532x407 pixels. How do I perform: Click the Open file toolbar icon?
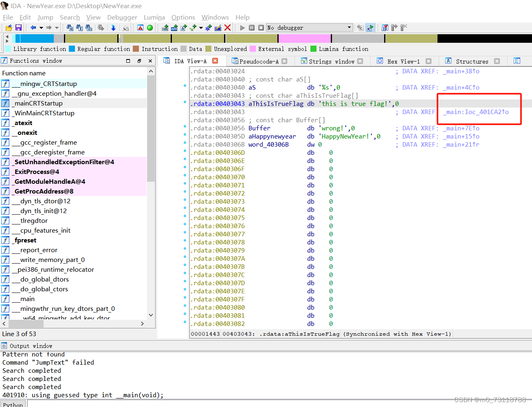click(x=9, y=28)
